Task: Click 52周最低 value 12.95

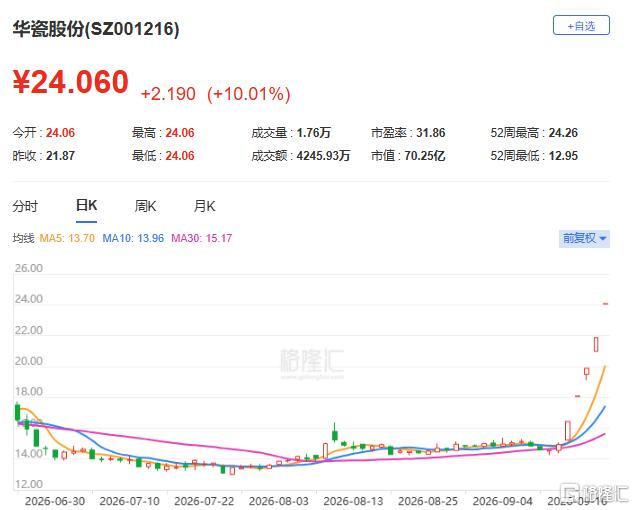Action: click(x=563, y=156)
